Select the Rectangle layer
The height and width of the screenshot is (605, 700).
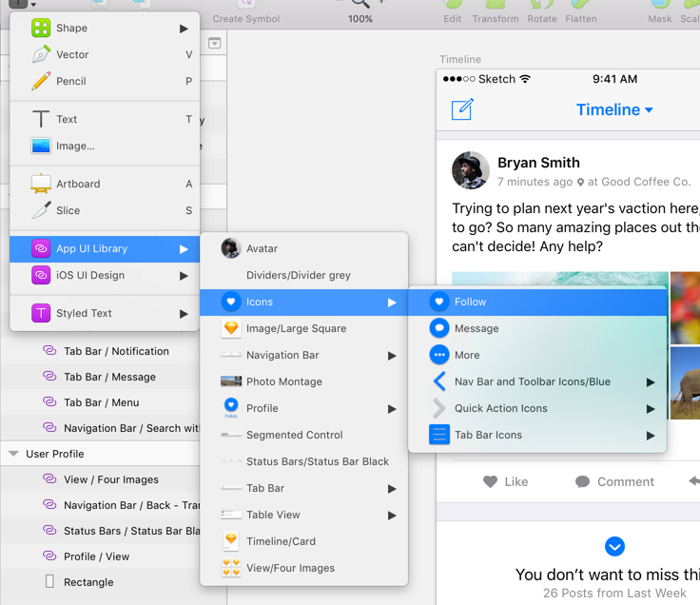click(100, 582)
